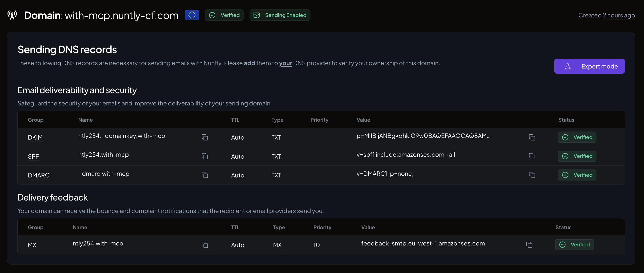Viewport: 644px width, 273px height.
Task: Click the domain Verified badge in header
Action: 224,15
